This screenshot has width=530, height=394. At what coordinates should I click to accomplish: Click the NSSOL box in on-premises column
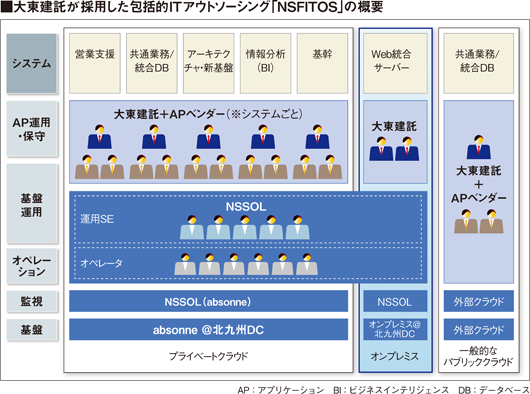tap(395, 301)
